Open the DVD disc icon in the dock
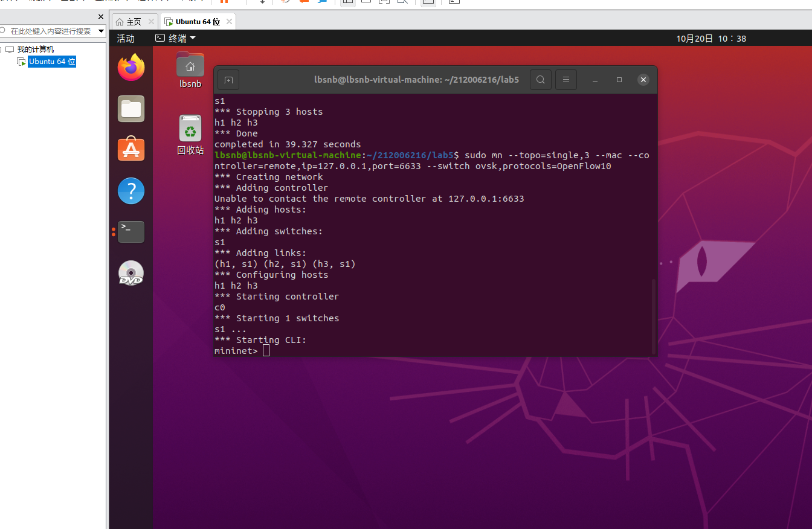Image resolution: width=812 pixels, height=529 pixels. pos(131,273)
